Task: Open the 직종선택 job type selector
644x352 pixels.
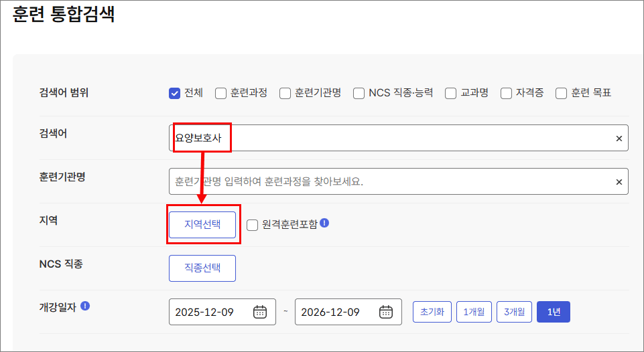Action: pos(202,268)
